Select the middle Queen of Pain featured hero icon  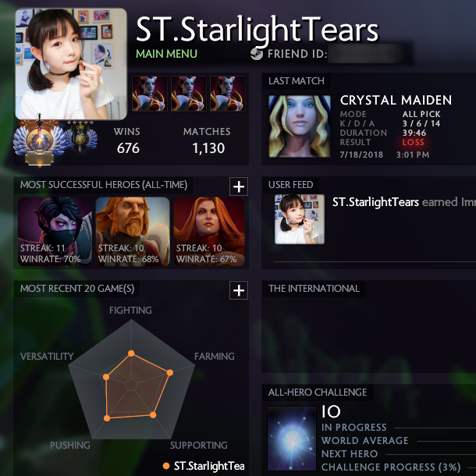coord(189,94)
